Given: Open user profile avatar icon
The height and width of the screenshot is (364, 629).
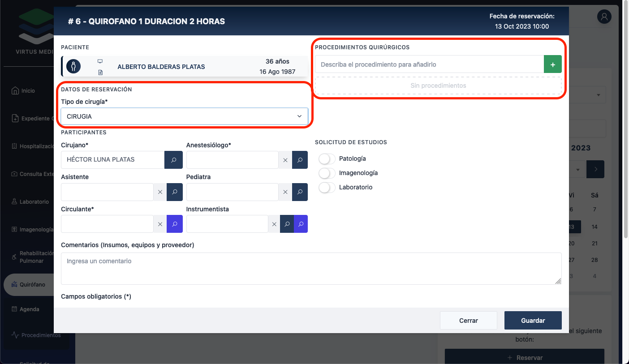Looking at the screenshot, I should coord(604,17).
